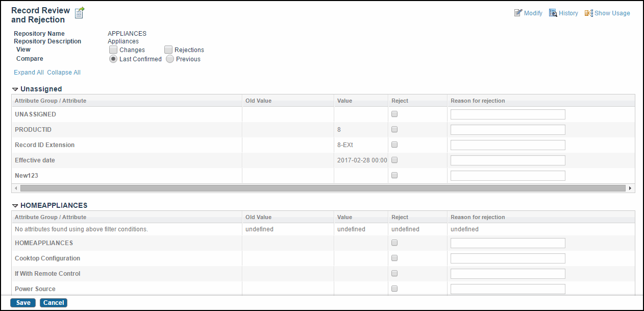Open the History link
Viewport: 644px width, 311px height.
coord(568,13)
